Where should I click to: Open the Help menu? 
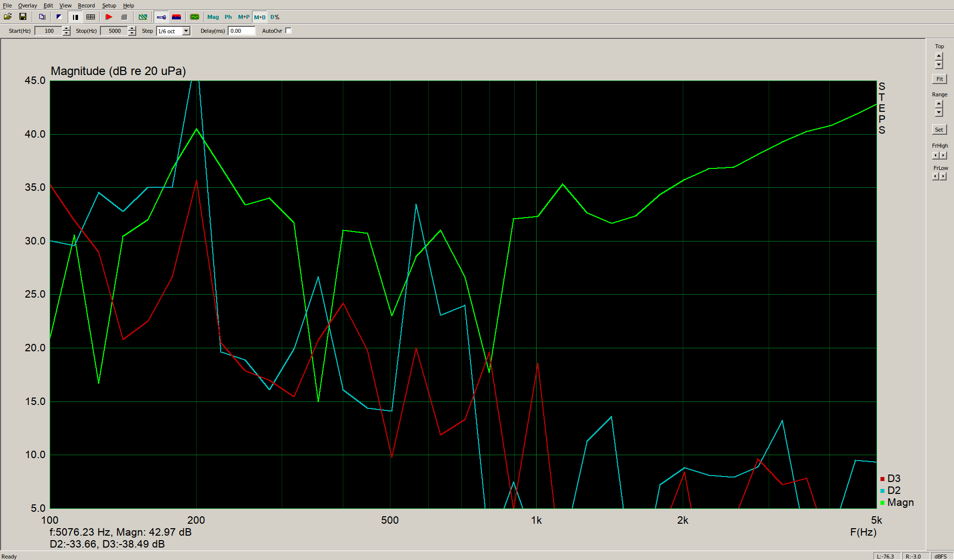(x=129, y=5)
